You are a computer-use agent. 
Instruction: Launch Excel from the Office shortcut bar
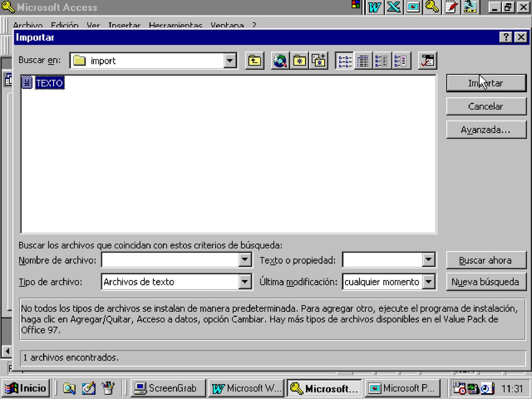(394, 7)
